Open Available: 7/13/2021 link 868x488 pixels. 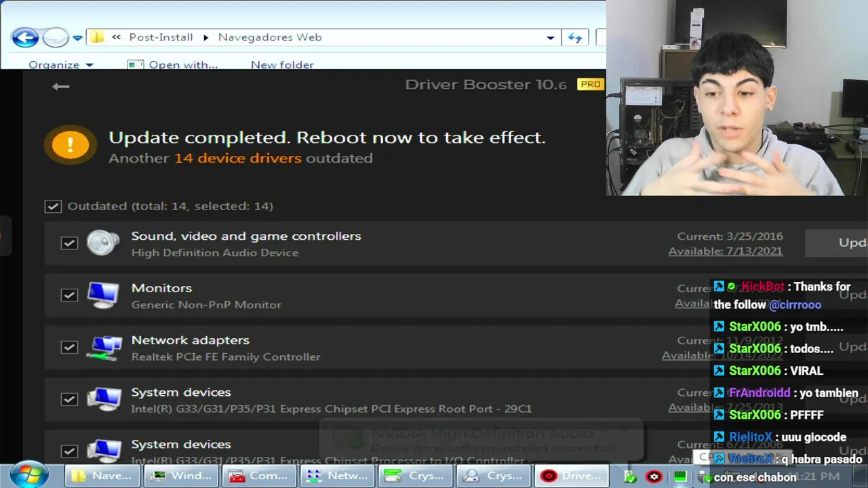pyautogui.click(x=726, y=251)
